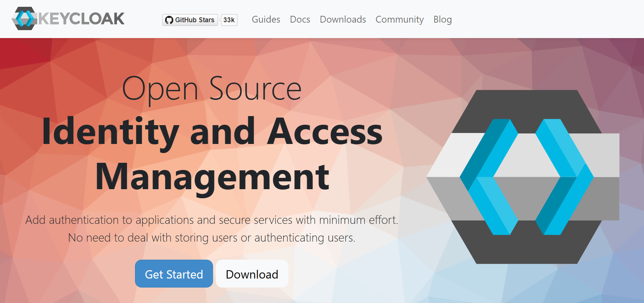Viewport: 644px width, 303px height.
Task: Go to the Docs page
Action: click(x=300, y=20)
